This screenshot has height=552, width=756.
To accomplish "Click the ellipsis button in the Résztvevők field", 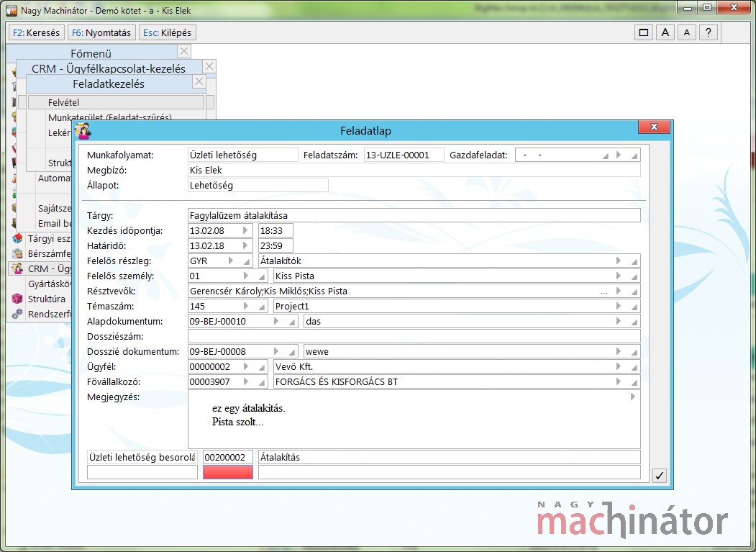I will point(604,292).
